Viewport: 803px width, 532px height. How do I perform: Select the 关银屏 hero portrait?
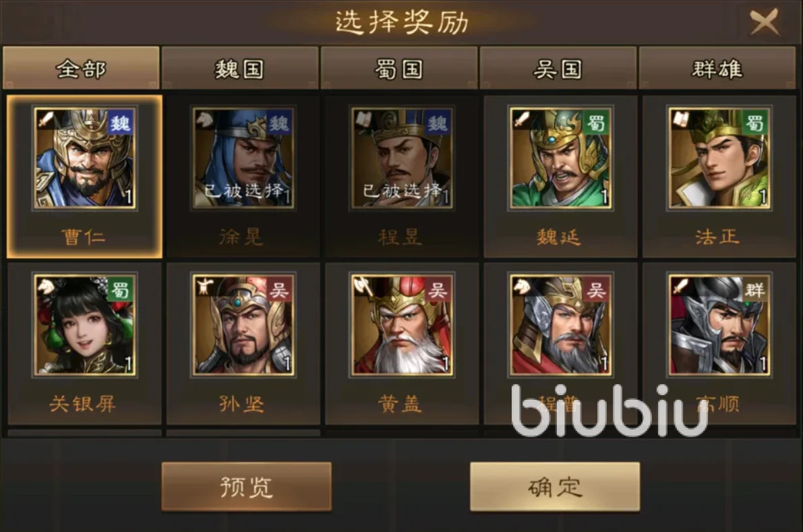pos(84,324)
